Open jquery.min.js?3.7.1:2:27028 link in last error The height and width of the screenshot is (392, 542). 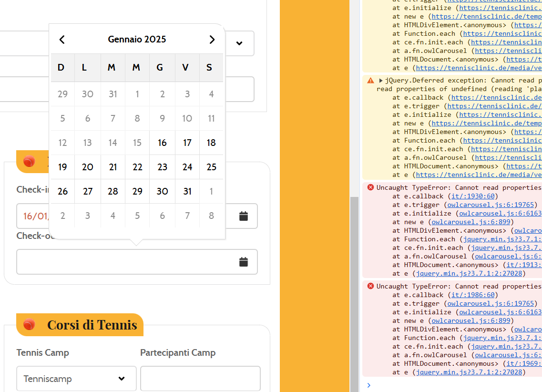(x=469, y=372)
